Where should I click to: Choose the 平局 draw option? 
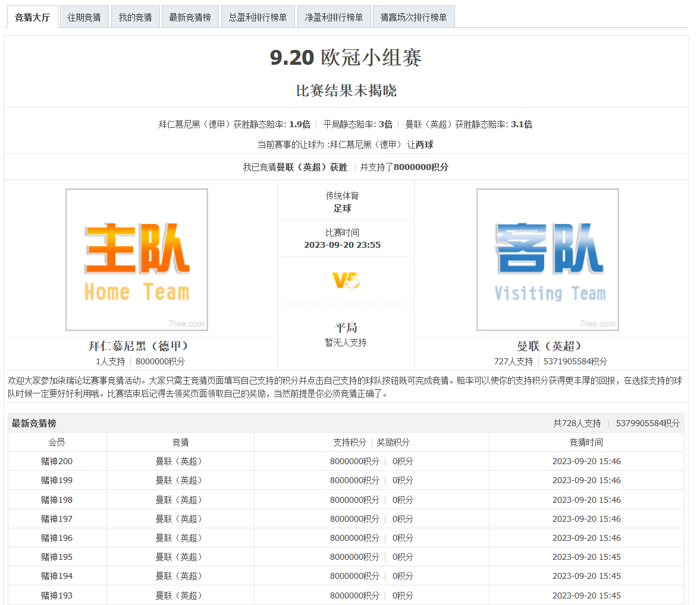[x=346, y=327]
